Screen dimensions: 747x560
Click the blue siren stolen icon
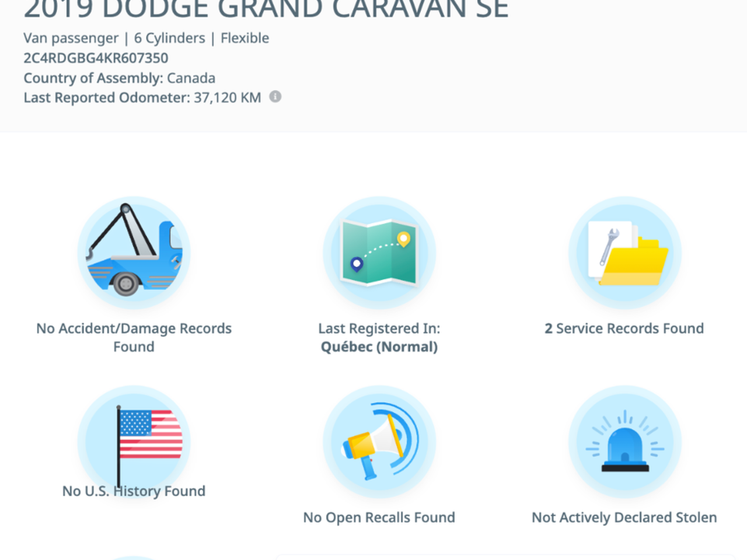[x=624, y=442]
